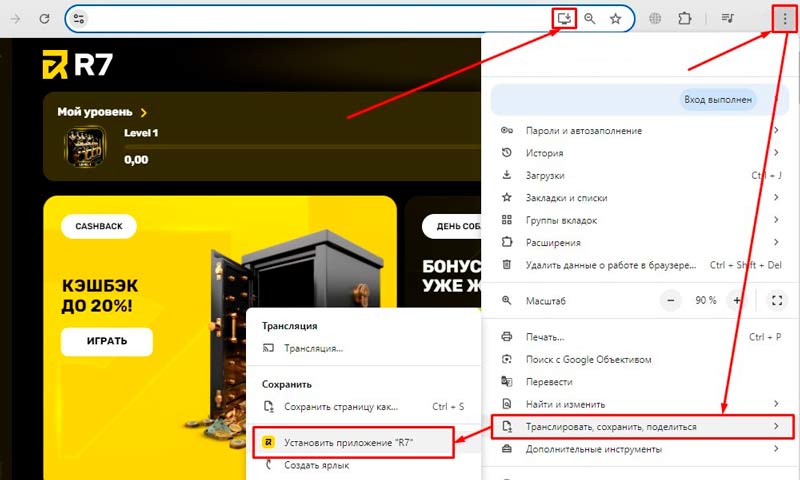
Task: Choose 'Сохранить страницу как...' option
Action: (341, 407)
